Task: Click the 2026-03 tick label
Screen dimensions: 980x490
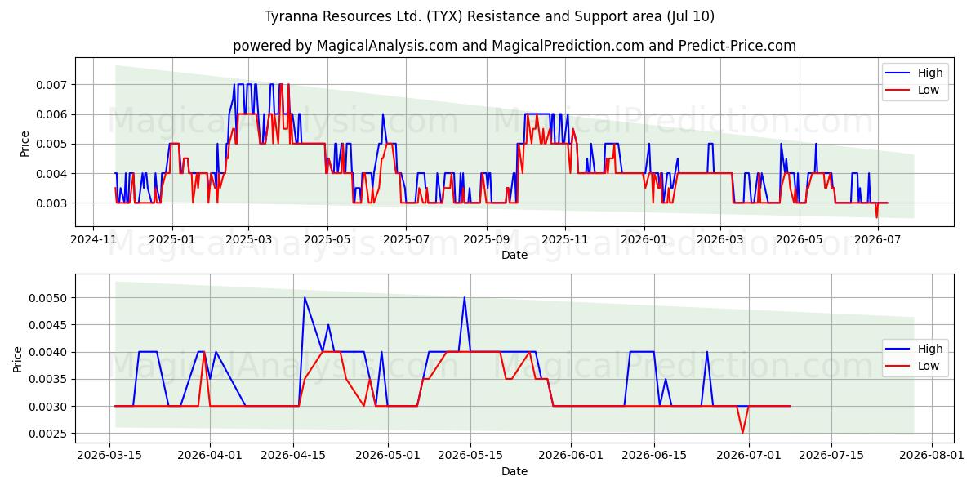Action: 721,239
